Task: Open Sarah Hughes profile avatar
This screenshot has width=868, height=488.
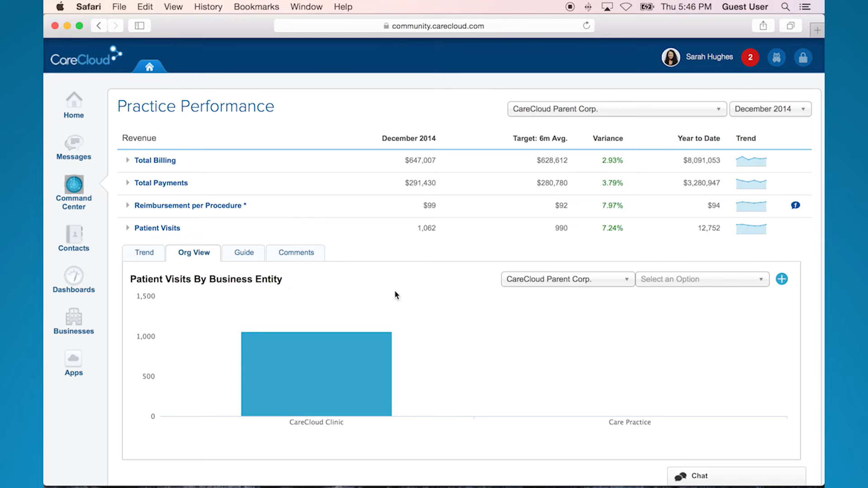Action: (x=670, y=57)
